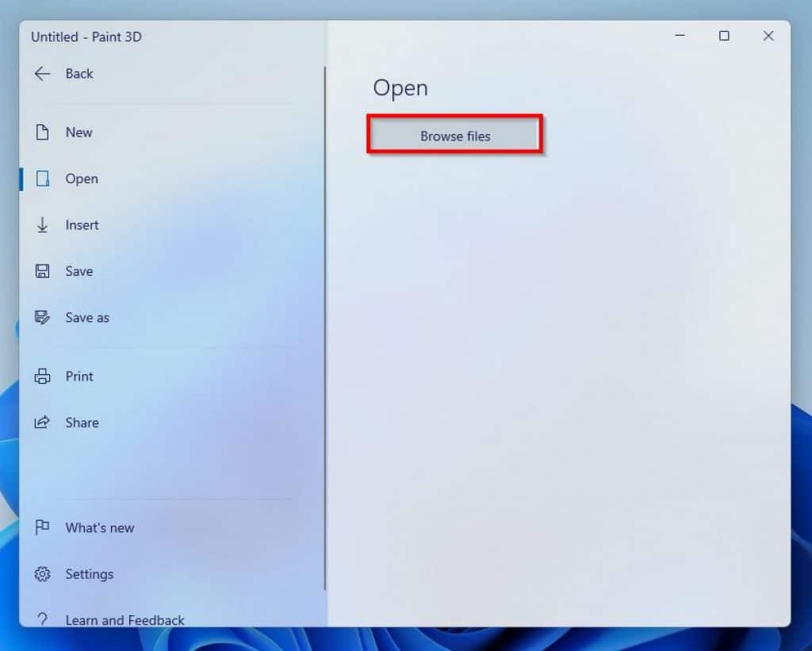Click the Untitled - Paint 3D title text
This screenshot has height=651, width=812.
click(86, 36)
